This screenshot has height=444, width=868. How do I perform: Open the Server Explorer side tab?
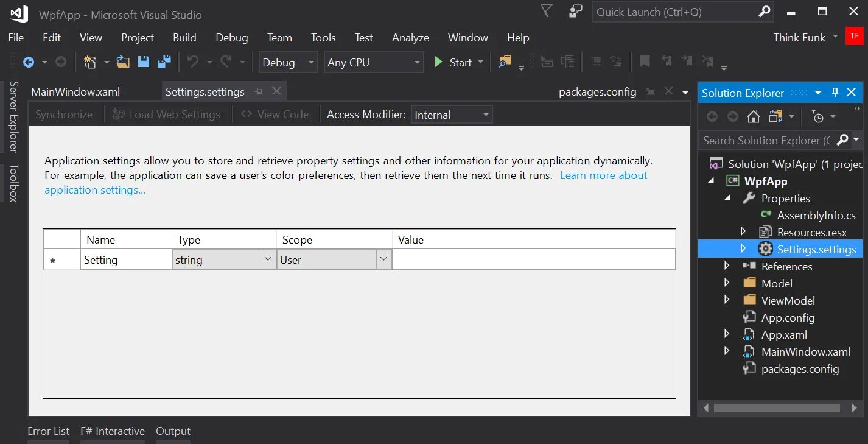[x=13, y=116]
